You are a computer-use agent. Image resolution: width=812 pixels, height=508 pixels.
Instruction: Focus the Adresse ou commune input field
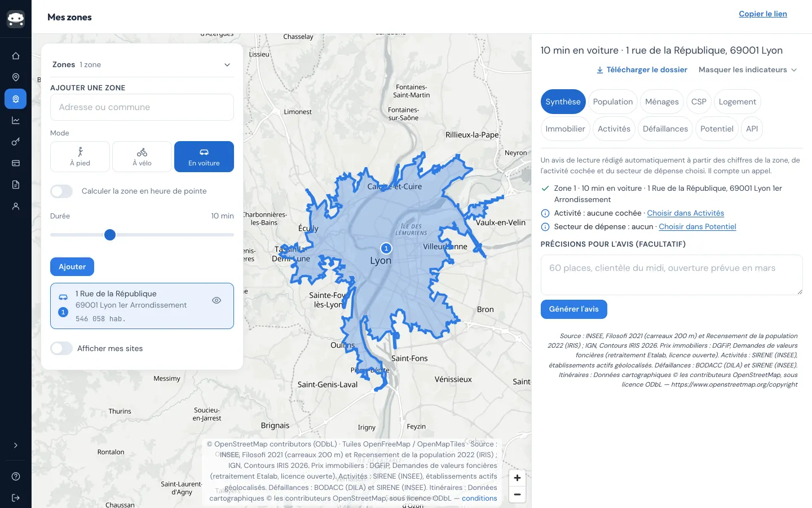coord(142,107)
